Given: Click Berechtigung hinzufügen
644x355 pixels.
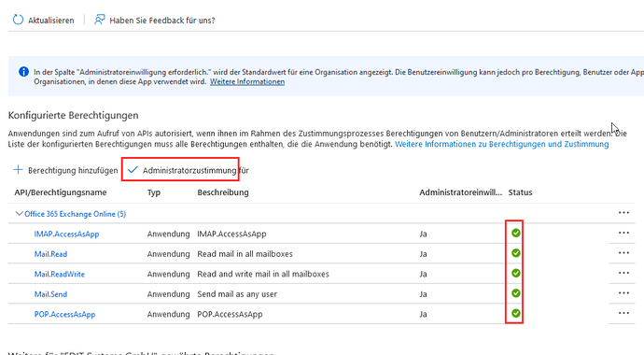Looking at the screenshot, I should [73, 171].
